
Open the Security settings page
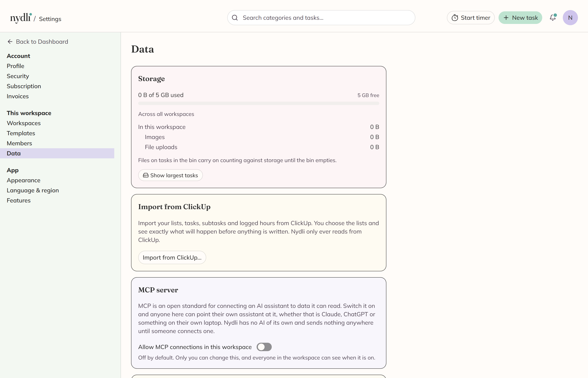18,76
